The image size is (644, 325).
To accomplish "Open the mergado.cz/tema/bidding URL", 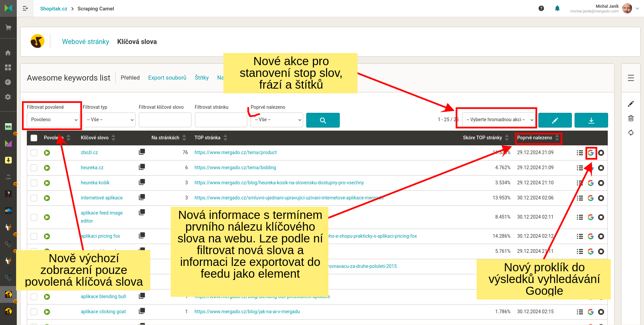I will (235, 168).
